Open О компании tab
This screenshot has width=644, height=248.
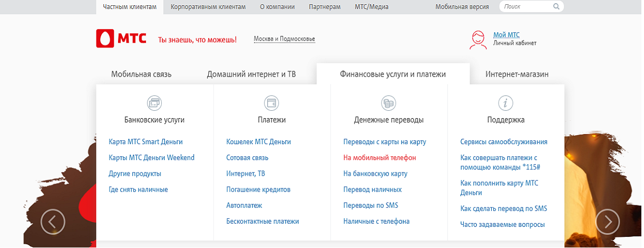277,7
